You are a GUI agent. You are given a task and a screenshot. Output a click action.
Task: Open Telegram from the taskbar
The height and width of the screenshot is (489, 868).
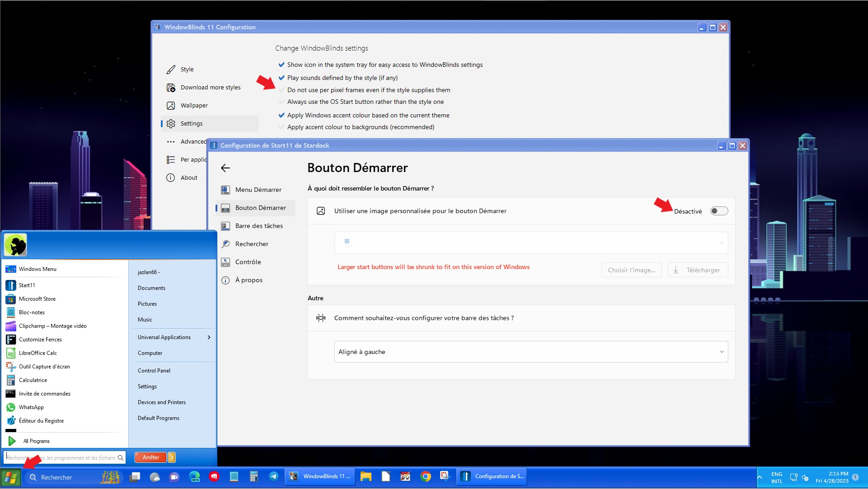tap(274, 476)
